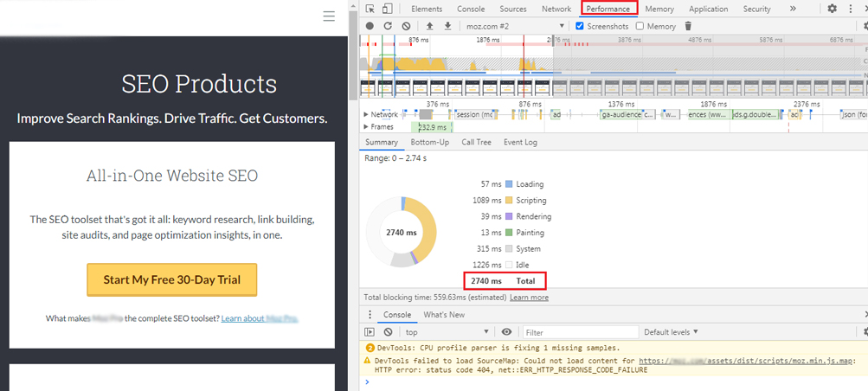Click the green Painting legend swatch

(x=510, y=233)
